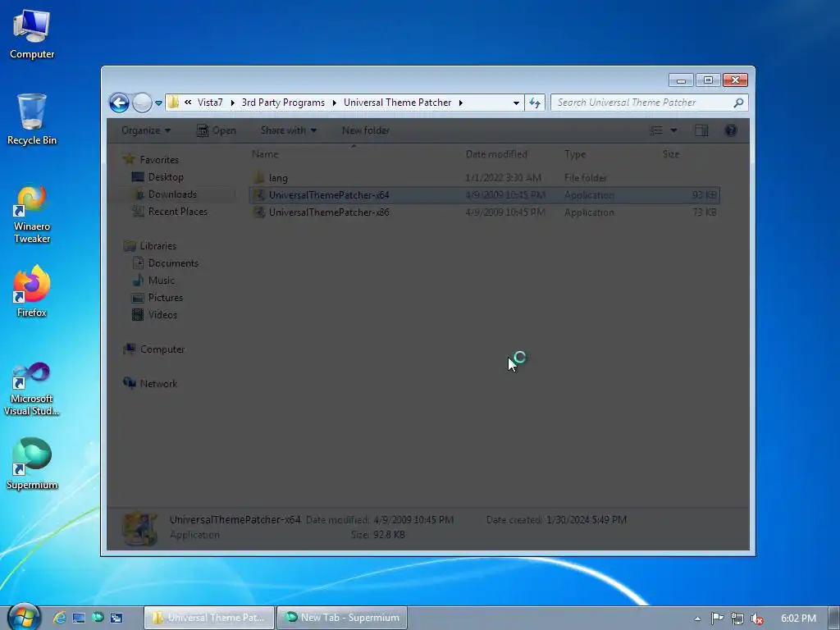Click the Explorer Forward navigation button
This screenshot has width=840, height=630.
click(x=142, y=103)
